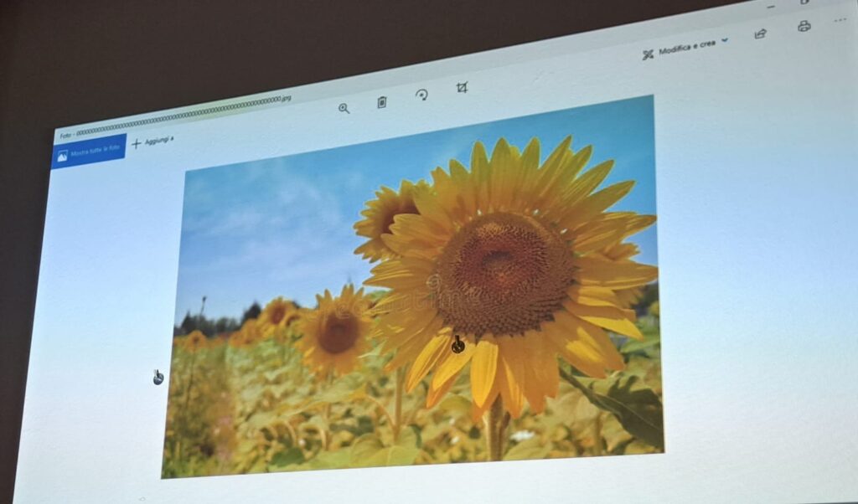The width and height of the screenshot is (858, 504).
Task: Click the edit icon beside Modifica e crea
Action: [648, 54]
